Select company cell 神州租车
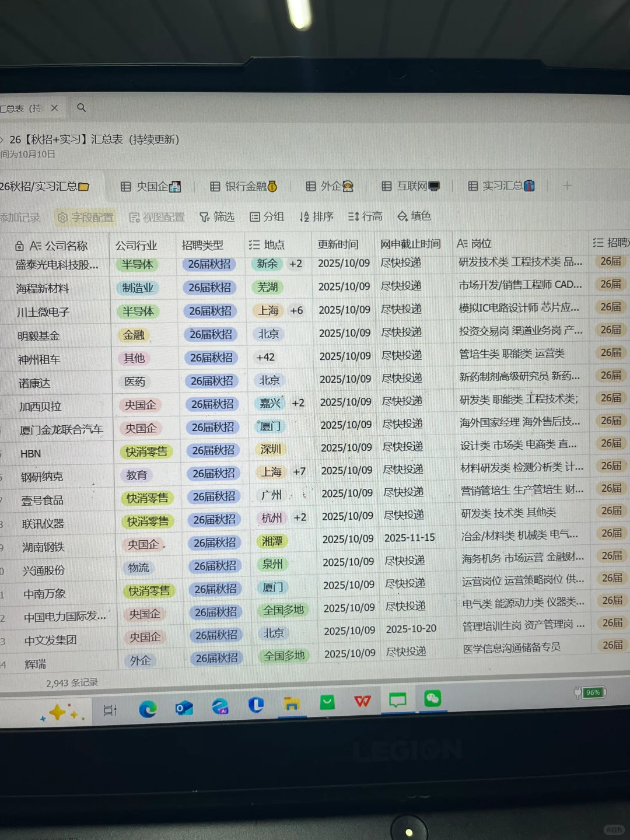This screenshot has width=630, height=840. coord(39,359)
